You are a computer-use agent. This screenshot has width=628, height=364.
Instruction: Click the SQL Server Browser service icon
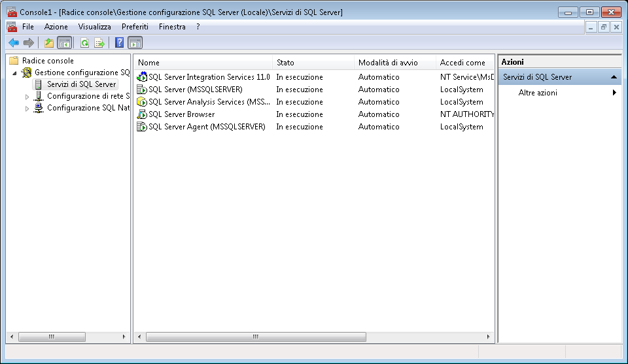142,114
